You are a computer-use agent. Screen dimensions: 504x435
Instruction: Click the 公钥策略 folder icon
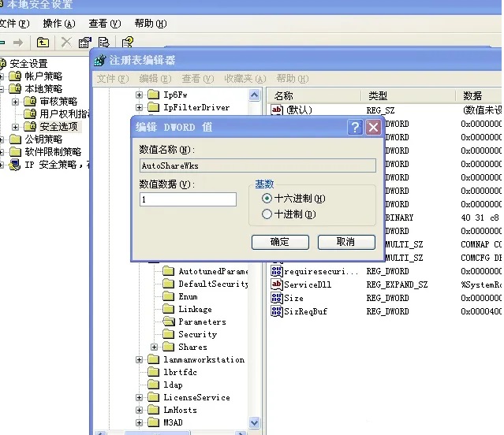(15, 139)
